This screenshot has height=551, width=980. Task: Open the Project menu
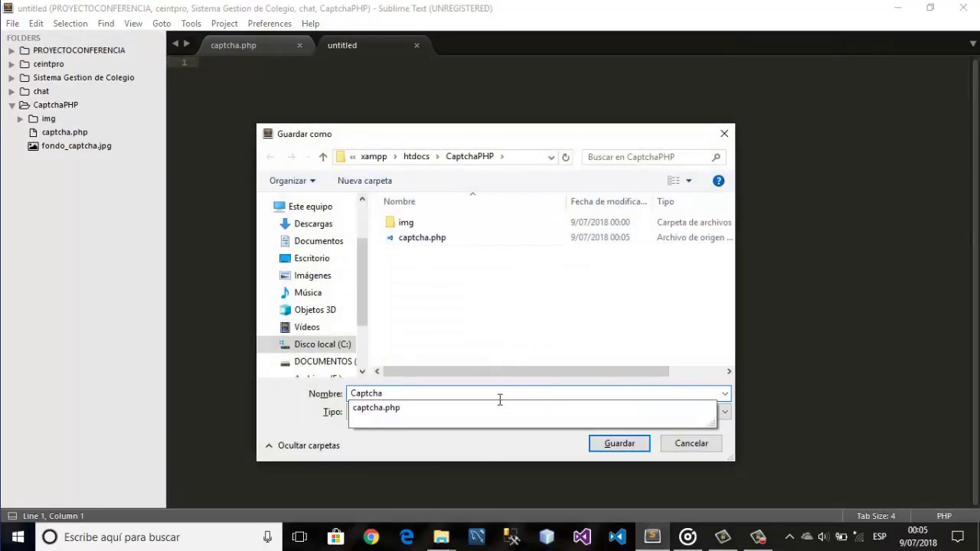(x=224, y=24)
